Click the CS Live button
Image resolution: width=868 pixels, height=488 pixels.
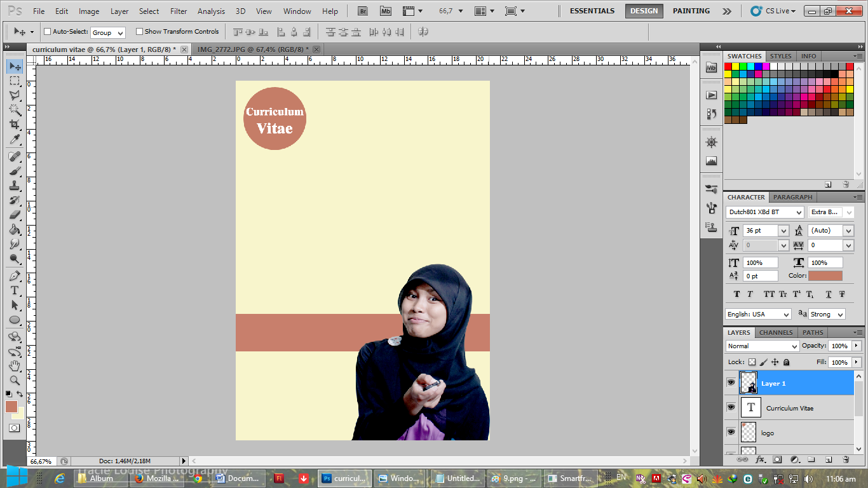tap(773, 11)
